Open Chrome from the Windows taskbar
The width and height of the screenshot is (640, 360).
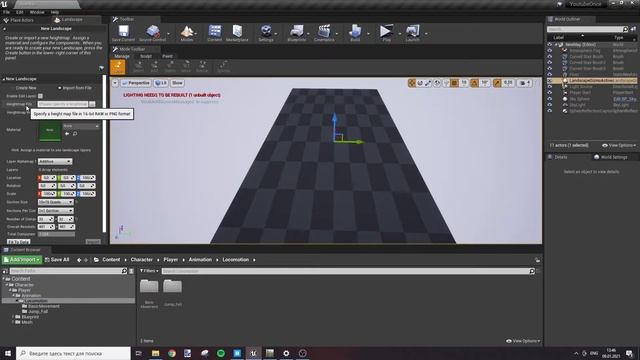[172, 353]
